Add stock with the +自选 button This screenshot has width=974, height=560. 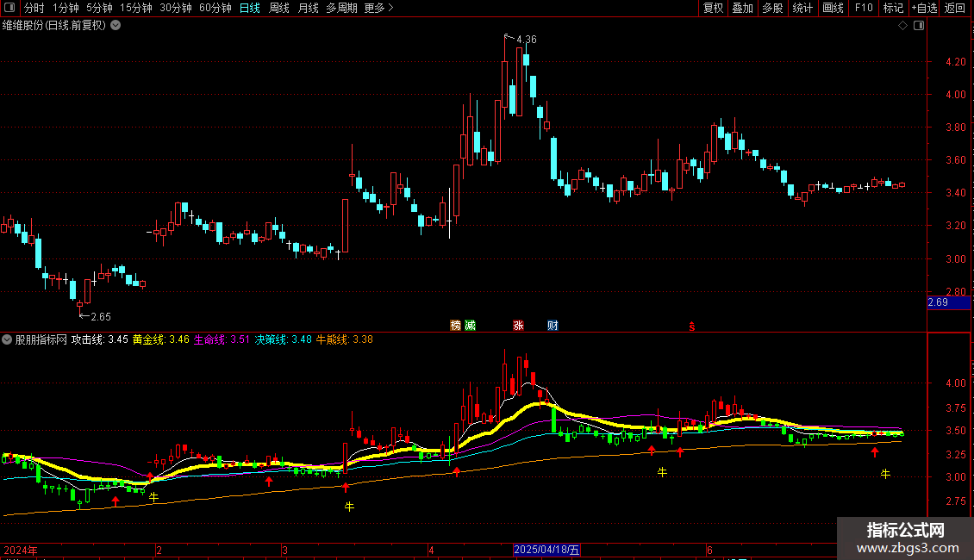click(x=924, y=8)
